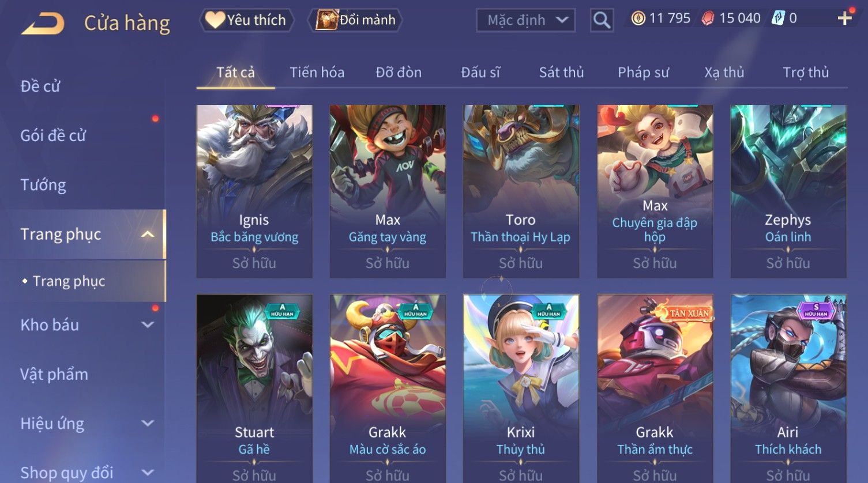
Task: Go back using the return arrow icon
Action: [x=43, y=24]
